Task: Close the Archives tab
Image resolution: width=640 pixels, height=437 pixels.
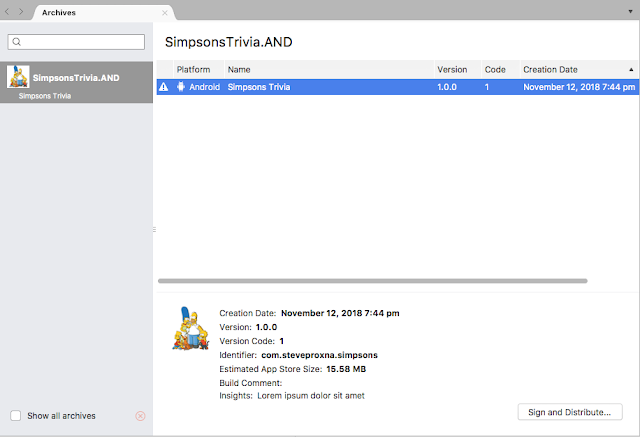Action: pos(164,13)
